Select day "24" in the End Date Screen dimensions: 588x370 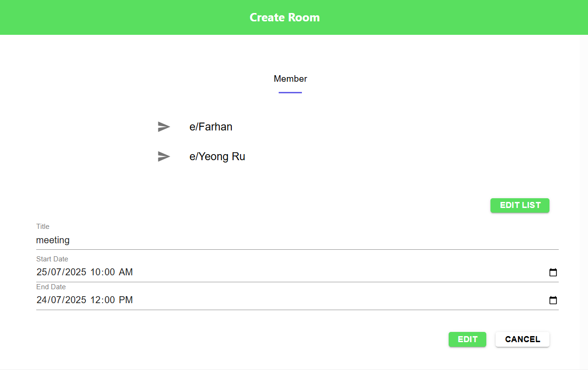[x=42, y=300]
